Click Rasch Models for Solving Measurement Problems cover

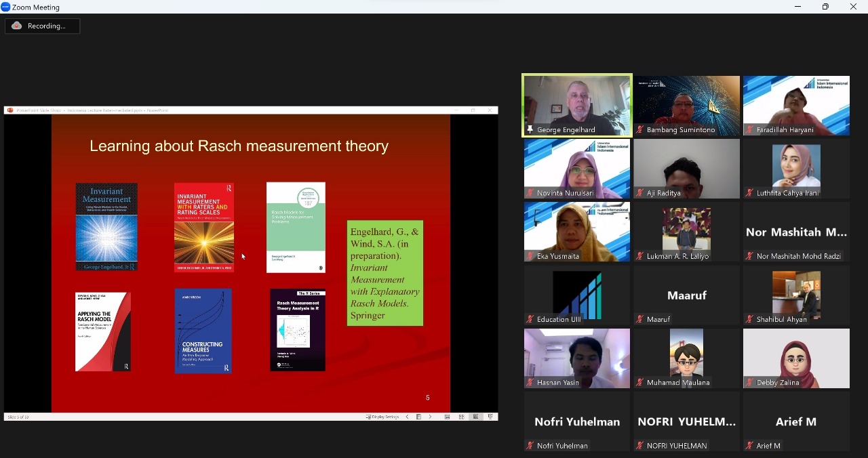click(x=296, y=227)
